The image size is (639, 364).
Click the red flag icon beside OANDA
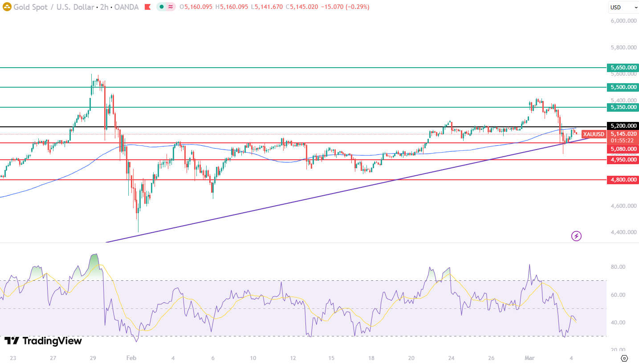pyautogui.click(x=148, y=7)
